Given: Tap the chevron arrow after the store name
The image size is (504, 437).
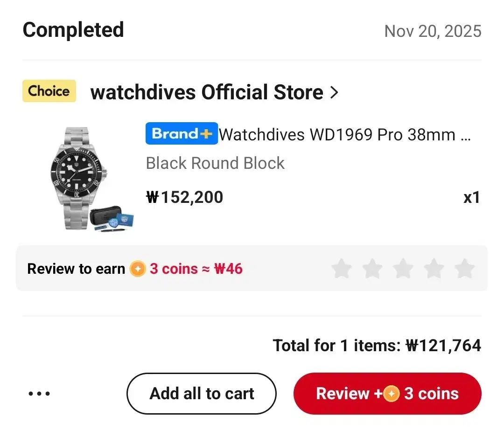Looking at the screenshot, I should [x=334, y=92].
